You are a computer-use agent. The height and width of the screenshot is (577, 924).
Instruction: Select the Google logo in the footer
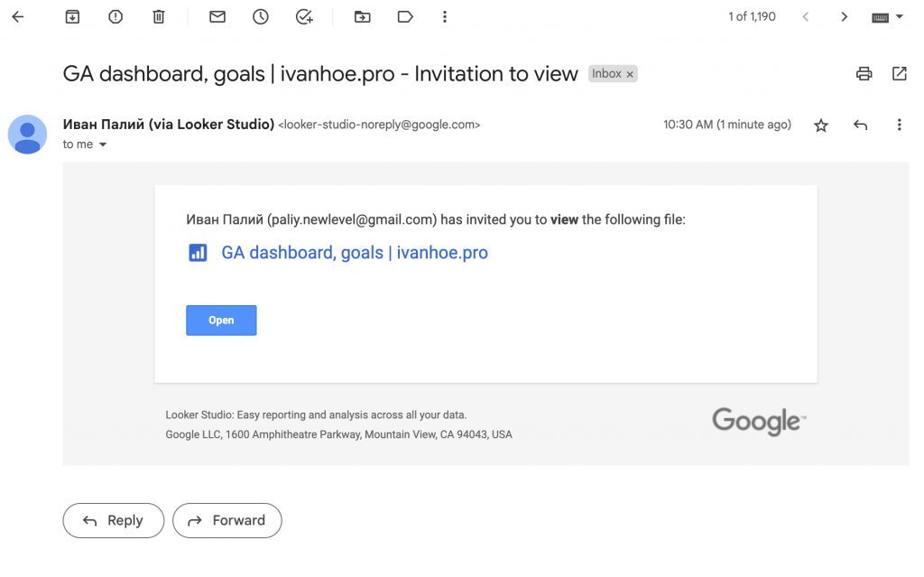coord(759,422)
